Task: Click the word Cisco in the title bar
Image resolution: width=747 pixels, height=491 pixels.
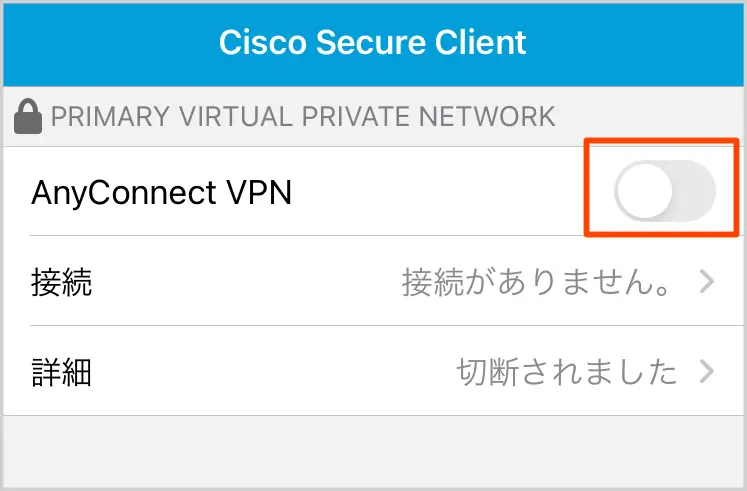Action: [262, 43]
